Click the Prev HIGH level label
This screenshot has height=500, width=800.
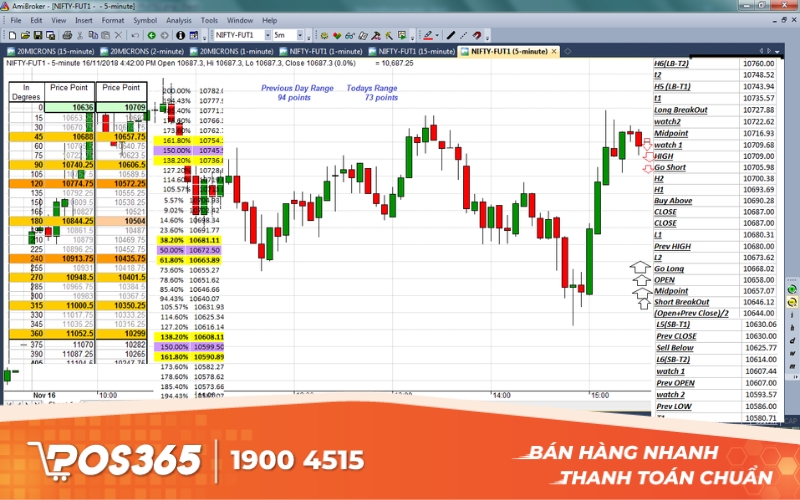pyautogui.click(x=672, y=246)
